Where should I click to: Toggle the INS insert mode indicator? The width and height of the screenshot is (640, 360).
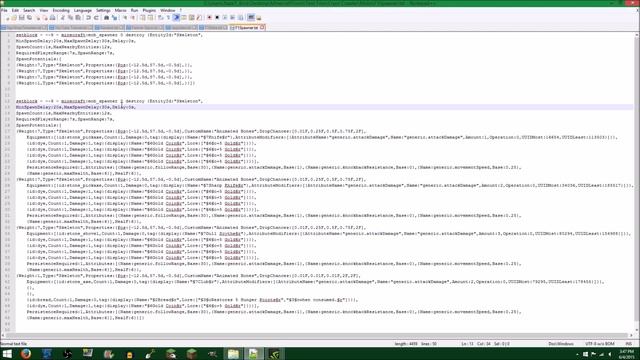629,344
